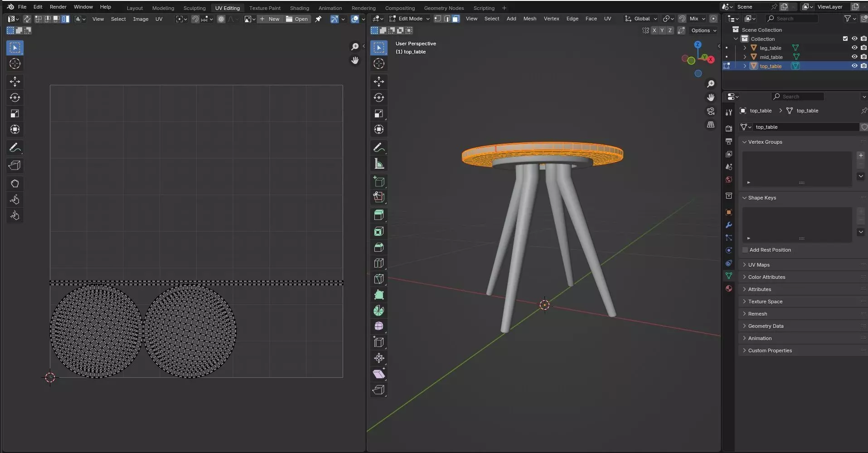Click the Scene name field
The height and width of the screenshot is (453, 868).
click(x=752, y=7)
